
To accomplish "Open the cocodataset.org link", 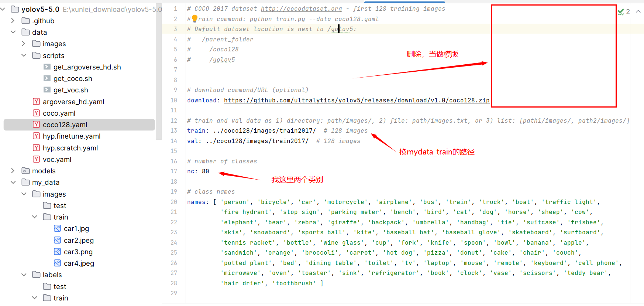I will tap(302, 8).
